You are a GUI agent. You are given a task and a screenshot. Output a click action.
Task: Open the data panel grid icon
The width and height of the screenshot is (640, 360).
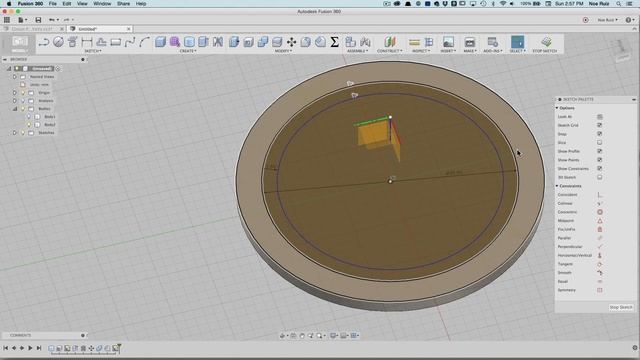point(7,20)
